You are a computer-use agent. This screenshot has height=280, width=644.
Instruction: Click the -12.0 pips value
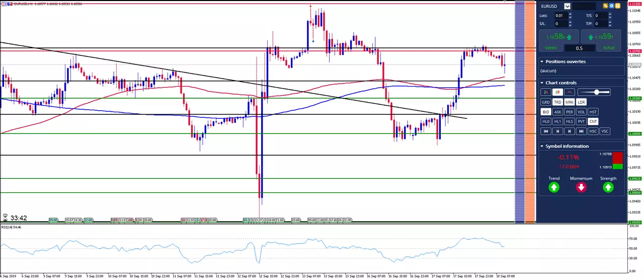pyautogui.click(x=568, y=167)
